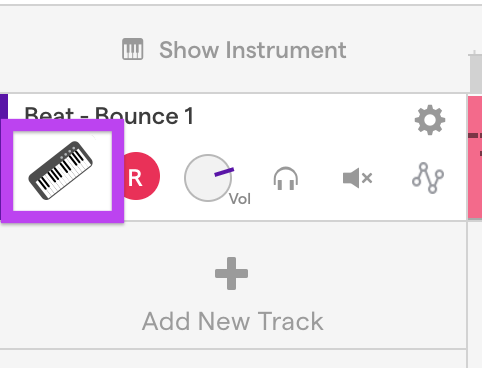Image resolution: width=482 pixels, height=368 pixels.
Task: Click the grey timeline handle at the top right
Action: [x=476, y=72]
